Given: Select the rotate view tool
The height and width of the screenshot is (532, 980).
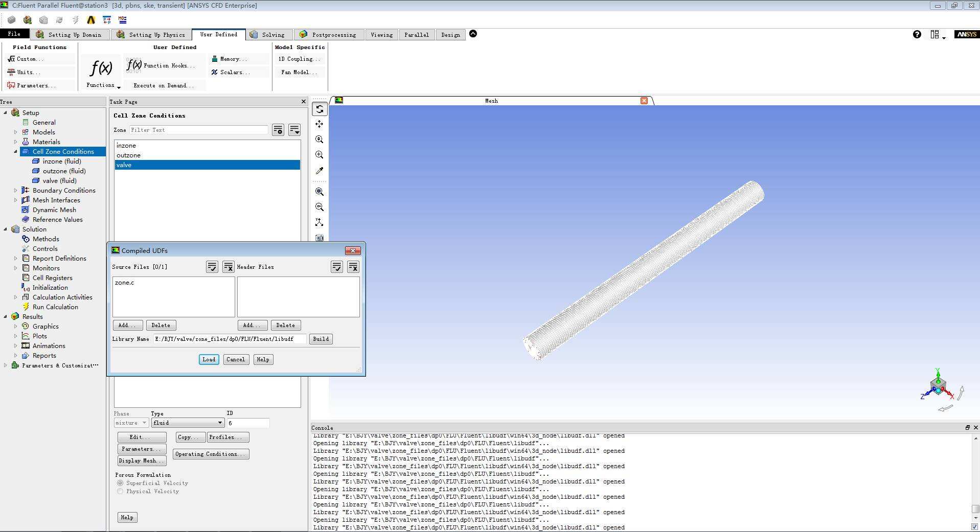Looking at the screenshot, I should pyautogui.click(x=320, y=109).
